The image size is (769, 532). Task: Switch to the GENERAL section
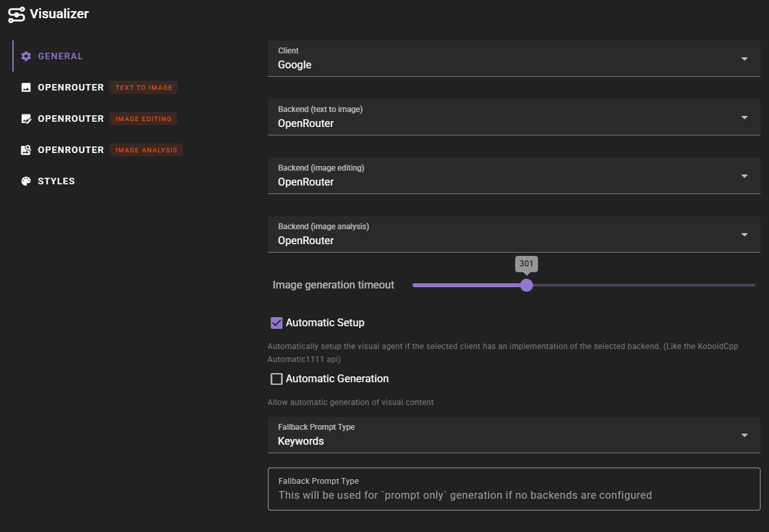pos(61,56)
